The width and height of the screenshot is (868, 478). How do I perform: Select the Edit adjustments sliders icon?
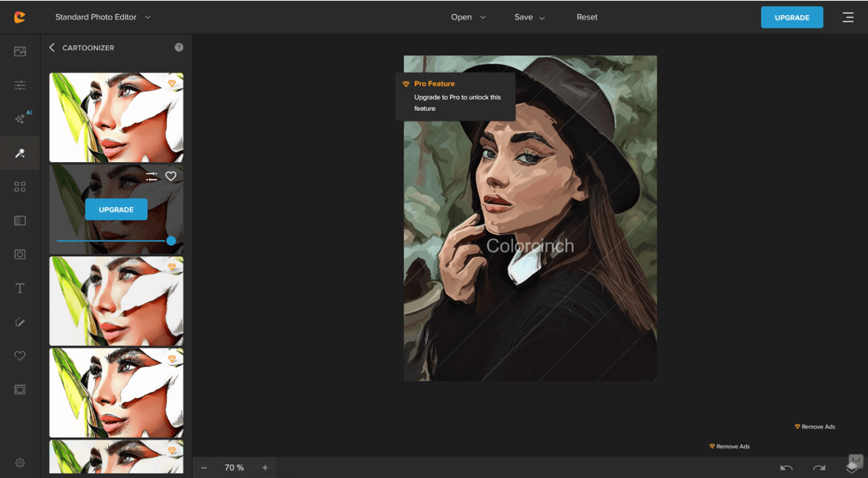[x=20, y=85]
